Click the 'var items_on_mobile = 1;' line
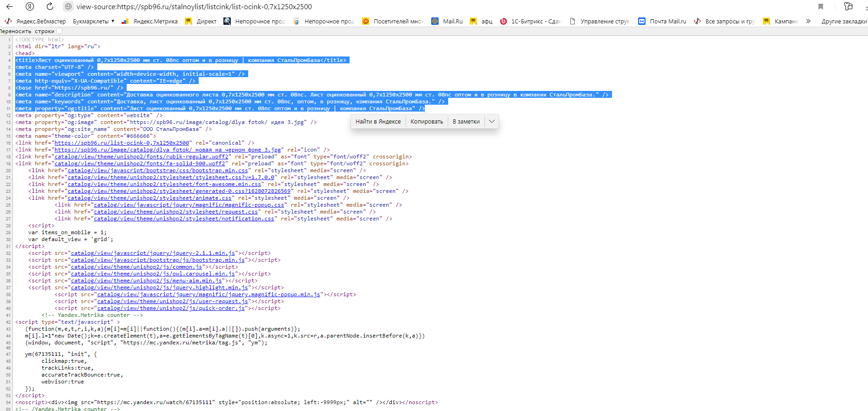 point(67,232)
